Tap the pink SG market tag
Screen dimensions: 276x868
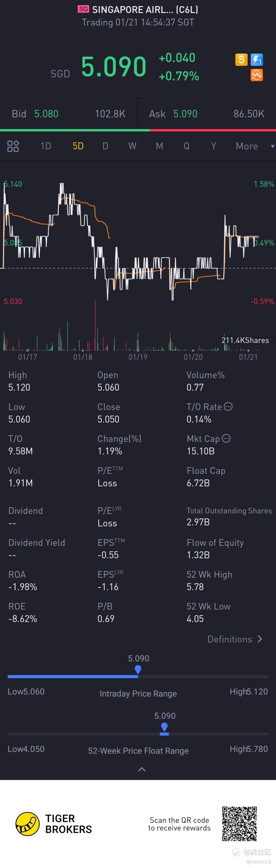coord(83,9)
